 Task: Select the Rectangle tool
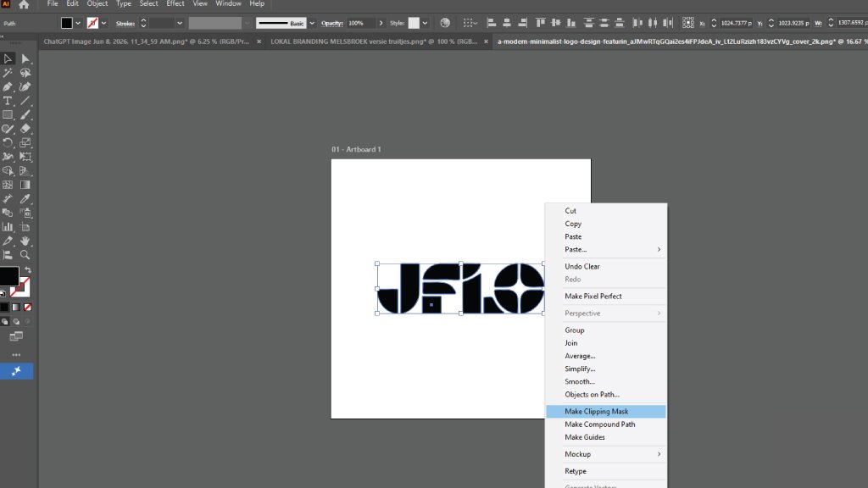(x=8, y=114)
